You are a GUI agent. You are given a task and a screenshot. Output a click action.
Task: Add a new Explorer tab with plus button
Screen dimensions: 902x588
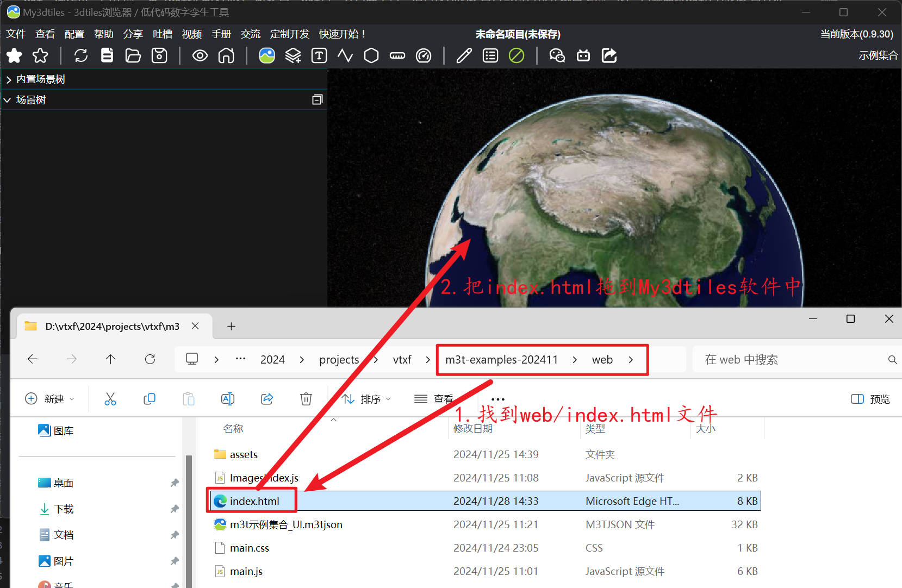pyautogui.click(x=231, y=326)
